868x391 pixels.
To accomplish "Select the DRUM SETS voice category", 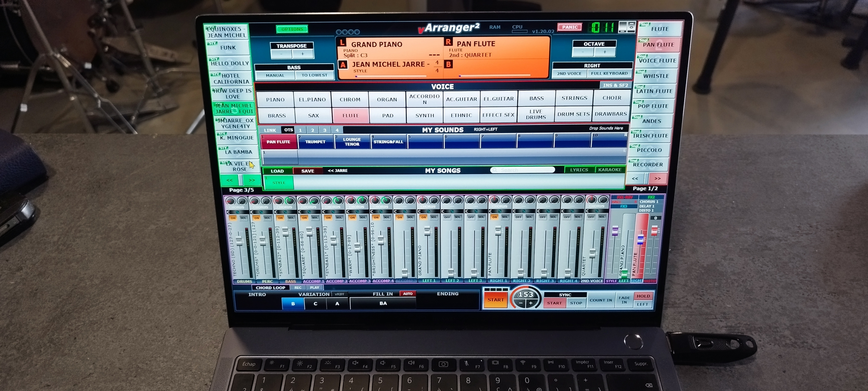I will 574,114.
